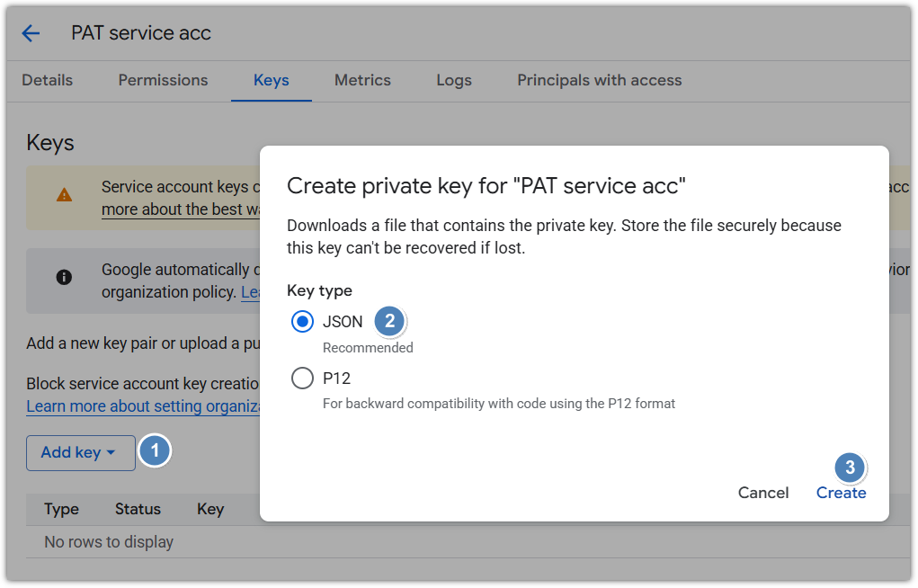The width and height of the screenshot is (918, 588).
Task: Select the Keys tab
Action: click(x=271, y=80)
